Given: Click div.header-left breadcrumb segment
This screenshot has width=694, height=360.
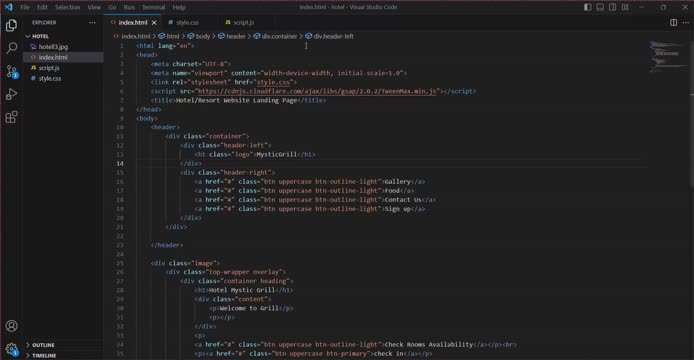Looking at the screenshot, I should coord(333,36).
